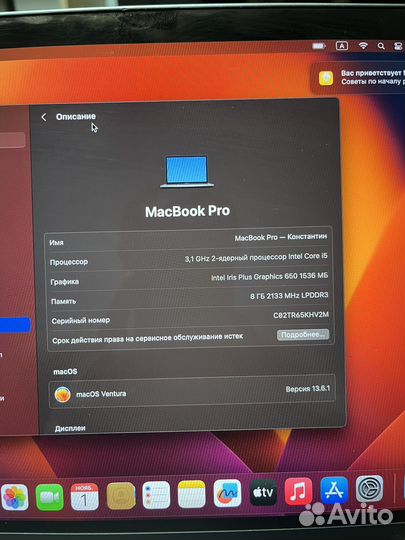405x540 pixels.
Task: Open Spotlight search from the menu bar
Action: (381, 46)
